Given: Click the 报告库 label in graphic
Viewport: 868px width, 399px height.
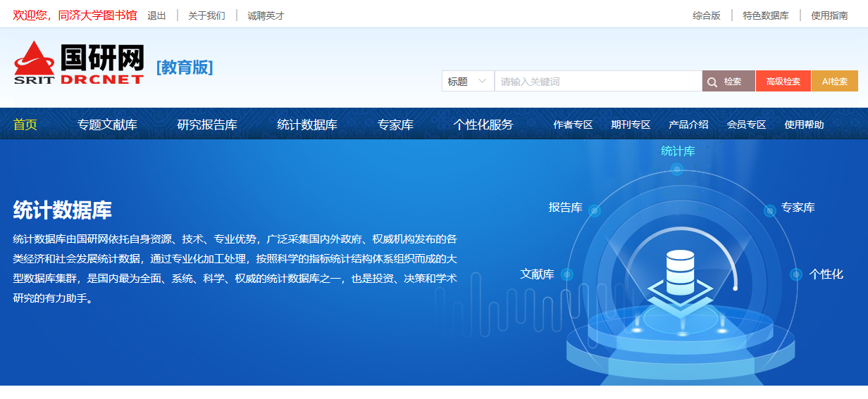Looking at the screenshot, I should pyautogui.click(x=566, y=208).
